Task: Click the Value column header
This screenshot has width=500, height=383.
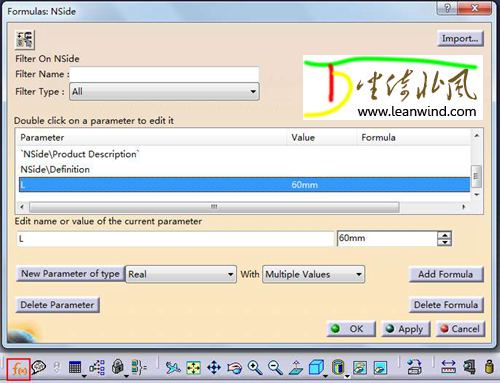Action: (x=322, y=137)
